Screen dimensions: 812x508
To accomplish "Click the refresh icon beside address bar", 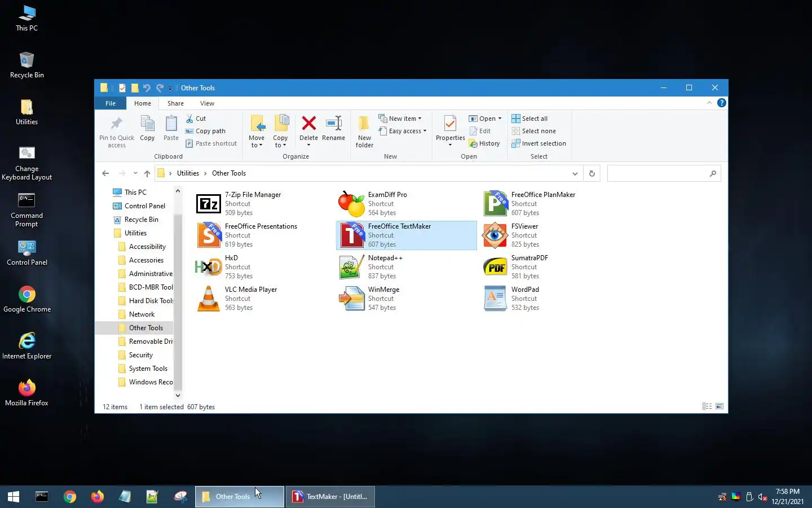I will pos(592,173).
